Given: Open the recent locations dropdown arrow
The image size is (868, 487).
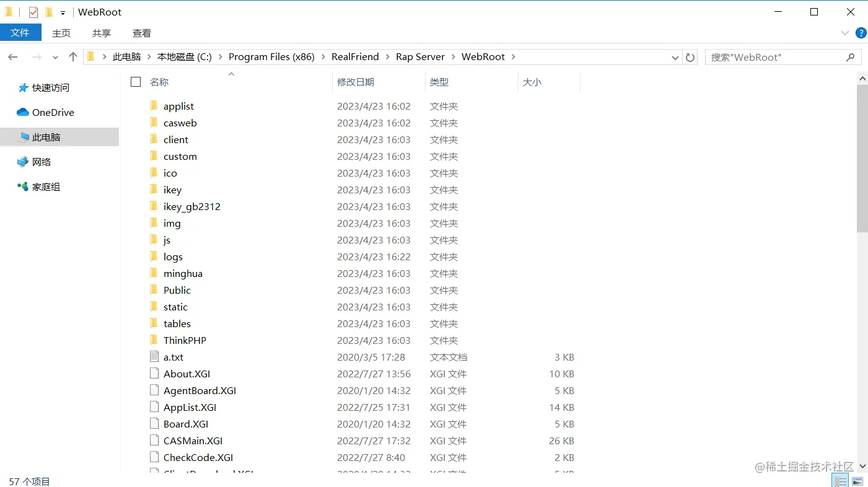Looking at the screenshot, I should 55,58.
